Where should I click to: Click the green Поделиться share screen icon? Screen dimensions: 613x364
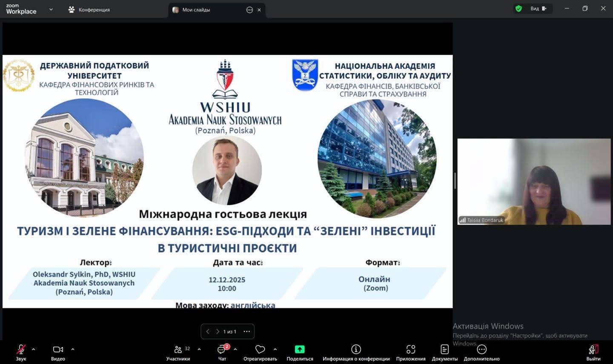tap(300, 350)
